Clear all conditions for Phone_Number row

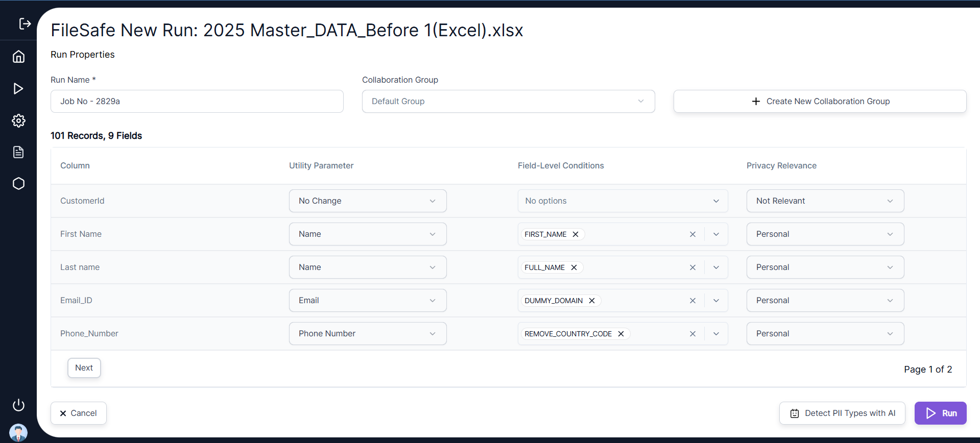point(692,334)
